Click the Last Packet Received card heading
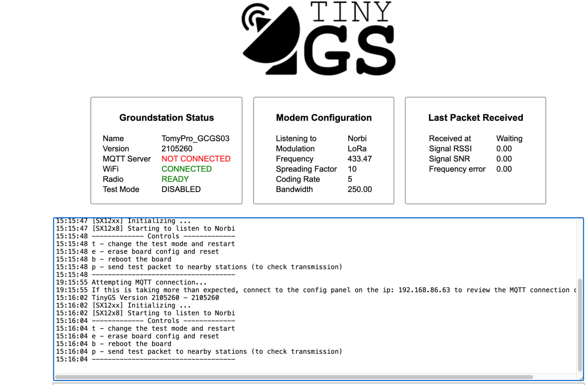 tap(475, 118)
